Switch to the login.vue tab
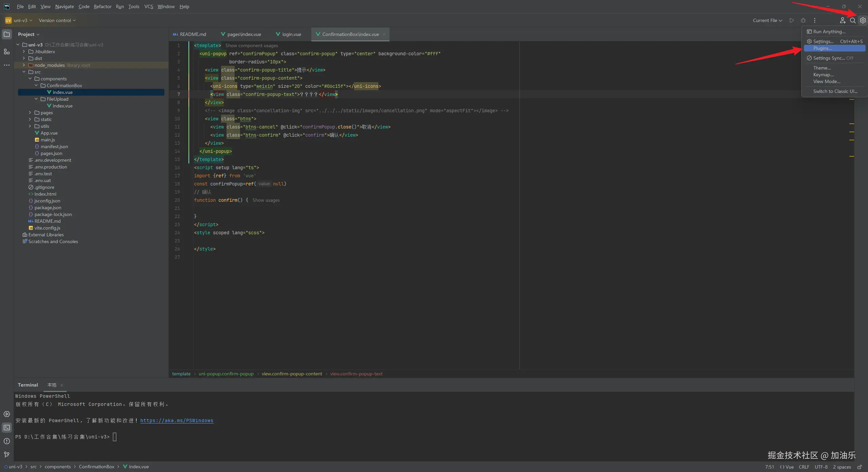868x472 pixels. (291, 34)
